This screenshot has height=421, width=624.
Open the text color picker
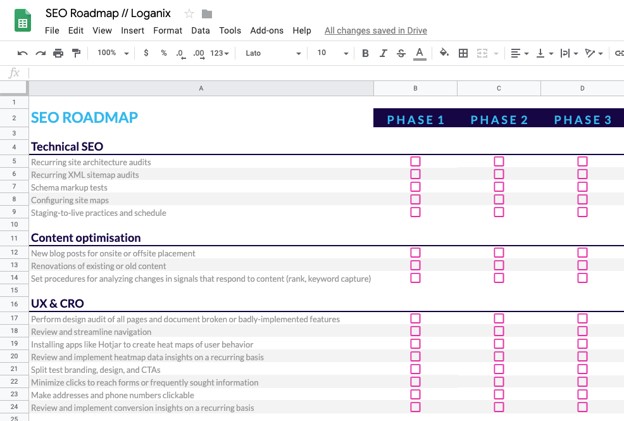[x=419, y=53]
